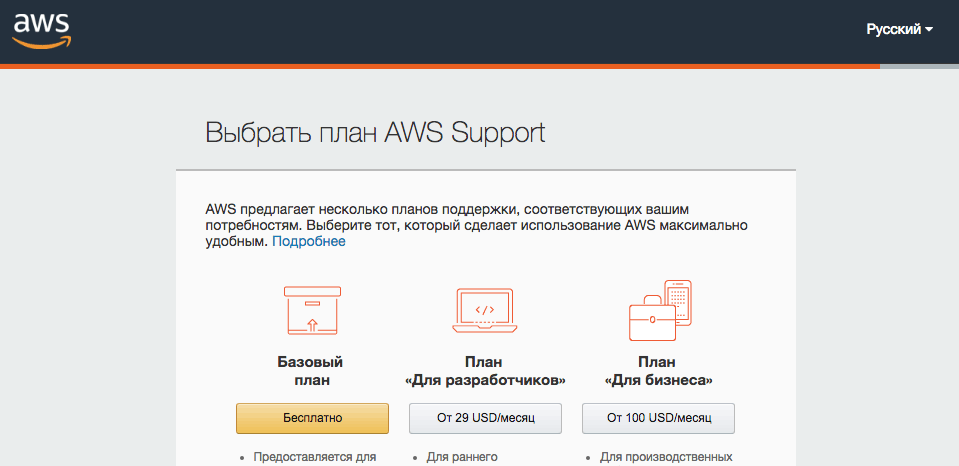Click the План «Для бизнеса» heading
959x466 pixels.
pyautogui.click(x=659, y=371)
